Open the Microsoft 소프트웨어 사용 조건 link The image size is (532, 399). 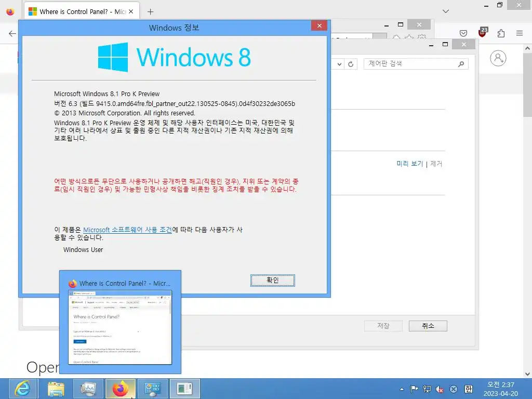coord(128,230)
